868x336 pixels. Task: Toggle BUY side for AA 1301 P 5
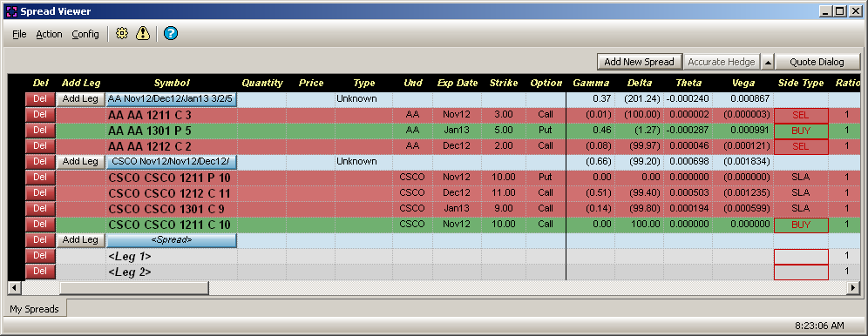(x=801, y=131)
